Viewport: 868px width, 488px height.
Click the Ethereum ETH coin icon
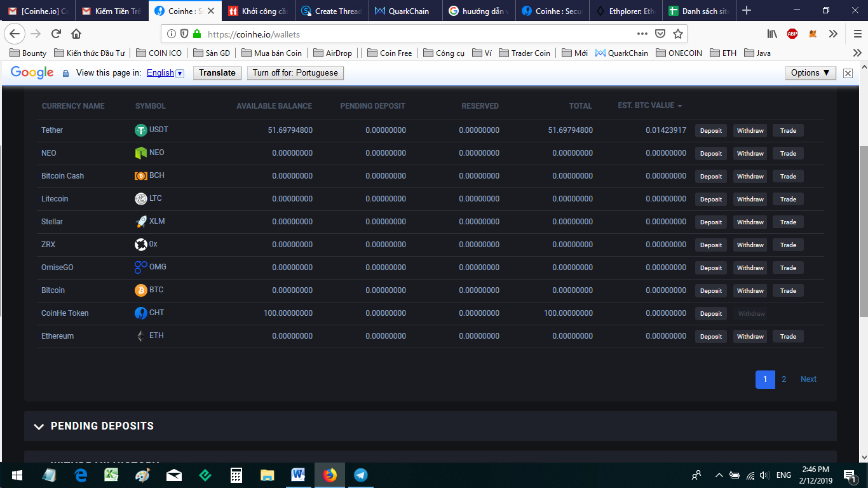(x=141, y=336)
